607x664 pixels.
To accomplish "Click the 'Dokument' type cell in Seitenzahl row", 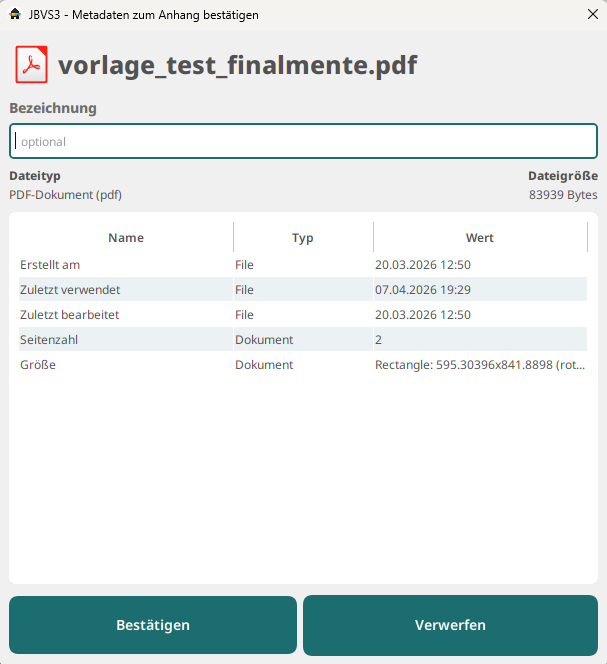I will [264, 340].
